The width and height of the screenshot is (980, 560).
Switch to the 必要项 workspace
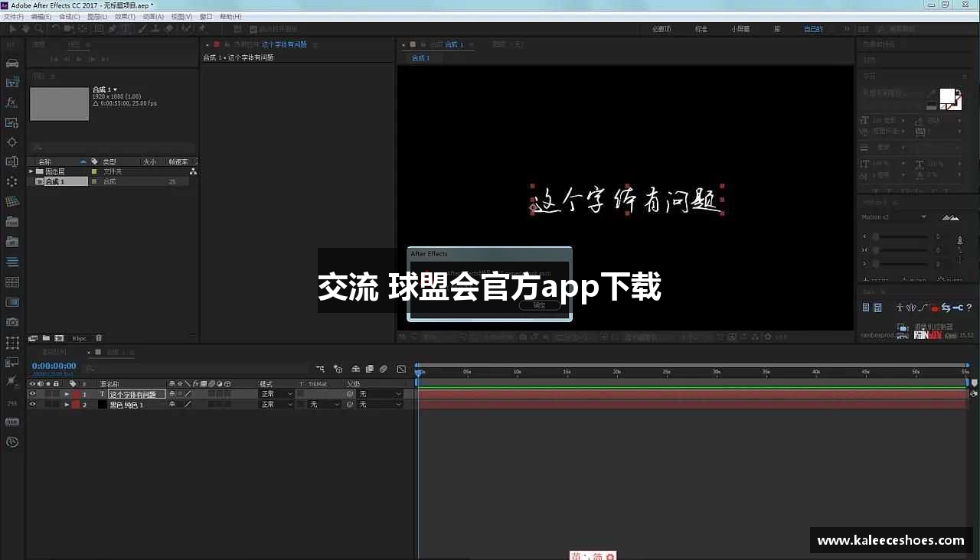click(x=661, y=29)
